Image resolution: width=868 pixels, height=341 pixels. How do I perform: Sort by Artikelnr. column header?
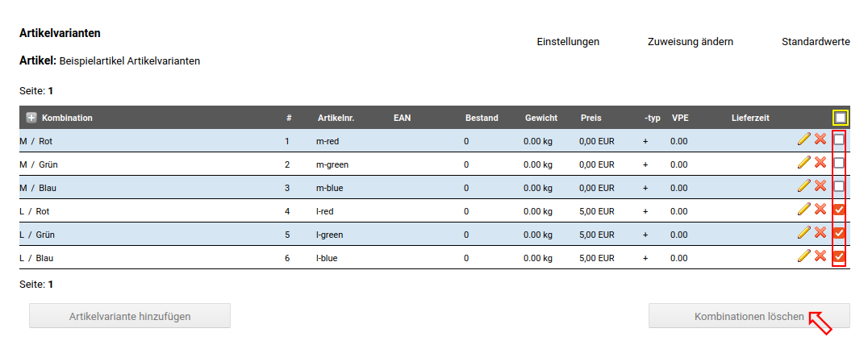pyautogui.click(x=336, y=118)
